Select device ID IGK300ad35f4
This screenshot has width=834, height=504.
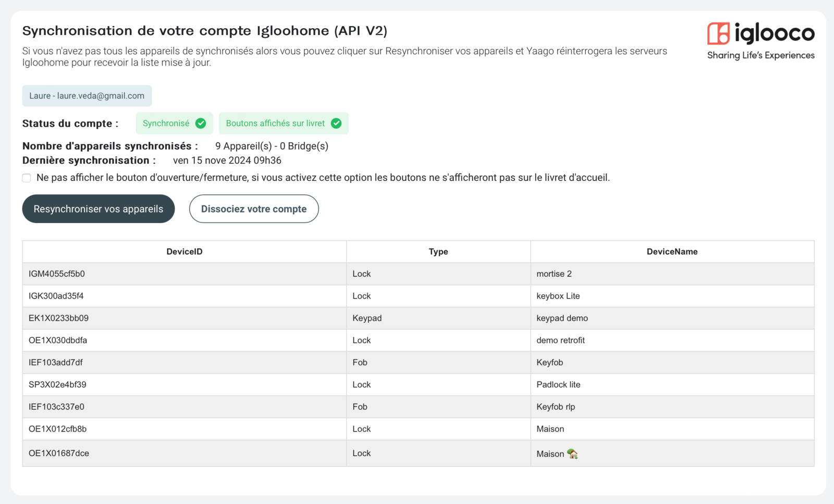point(56,296)
